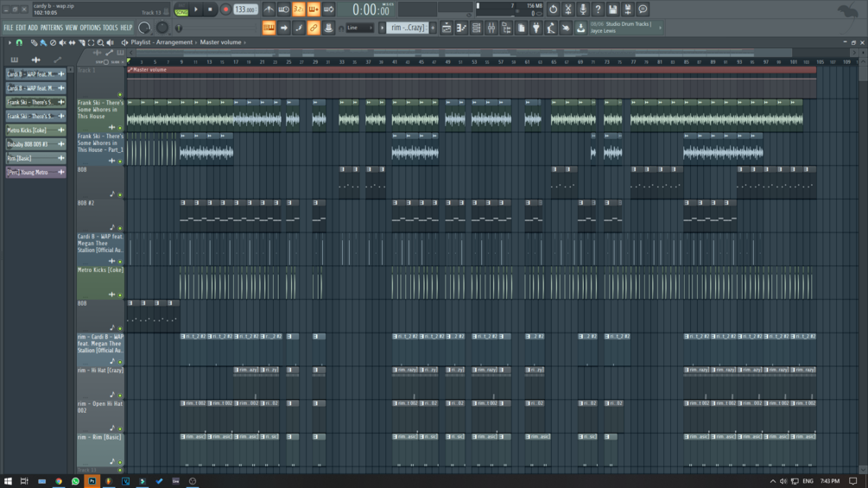Expand Dababy 808 009 #3 picker plus
868x488 pixels.
coord(61,144)
